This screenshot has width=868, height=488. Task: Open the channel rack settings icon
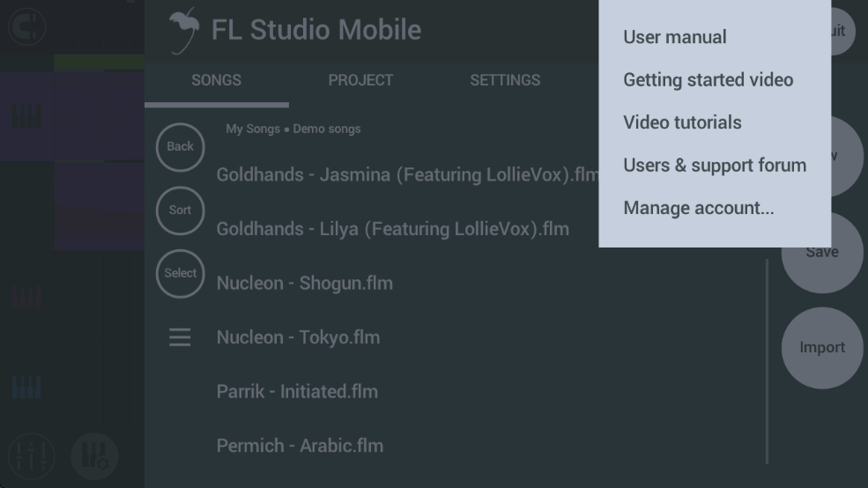94,456
